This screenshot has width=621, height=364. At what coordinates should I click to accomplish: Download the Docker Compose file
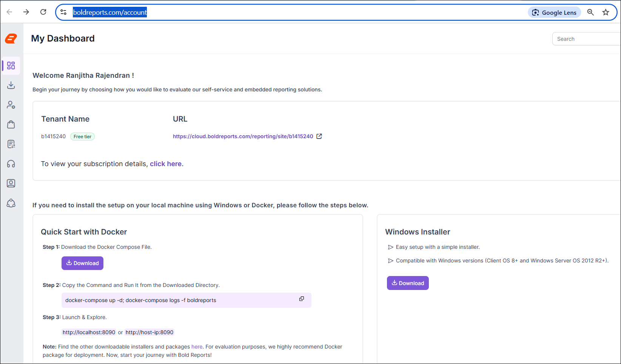(x=82, y=263)
